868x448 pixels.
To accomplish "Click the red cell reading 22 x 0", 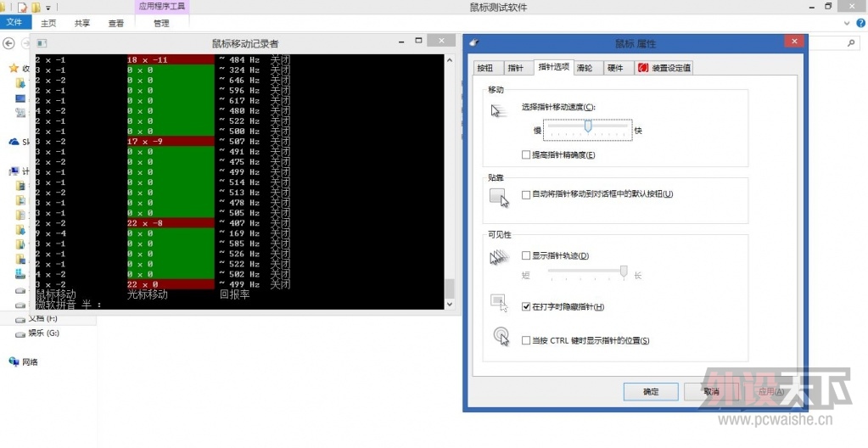I will tap(170, 284).
